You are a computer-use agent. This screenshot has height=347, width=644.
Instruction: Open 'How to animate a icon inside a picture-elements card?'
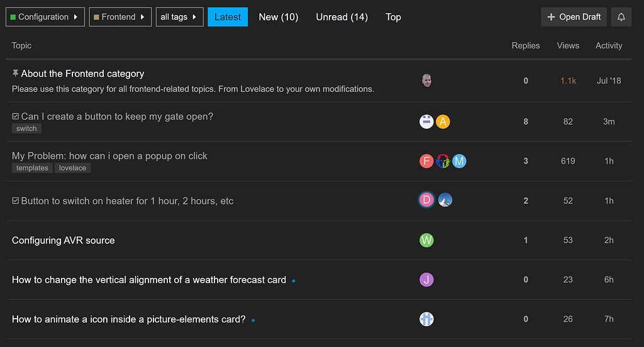point(128,319)
